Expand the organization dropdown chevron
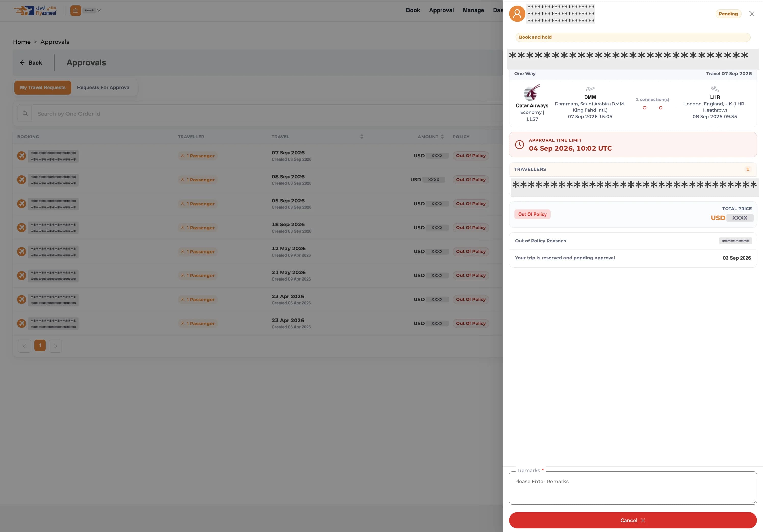763x532 pixels. [x=99, y=11]
